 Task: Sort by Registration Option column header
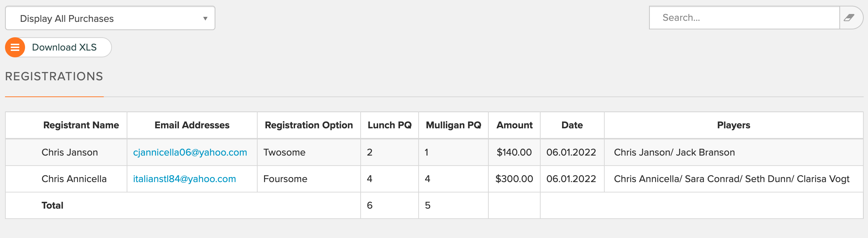click(309, 125)
